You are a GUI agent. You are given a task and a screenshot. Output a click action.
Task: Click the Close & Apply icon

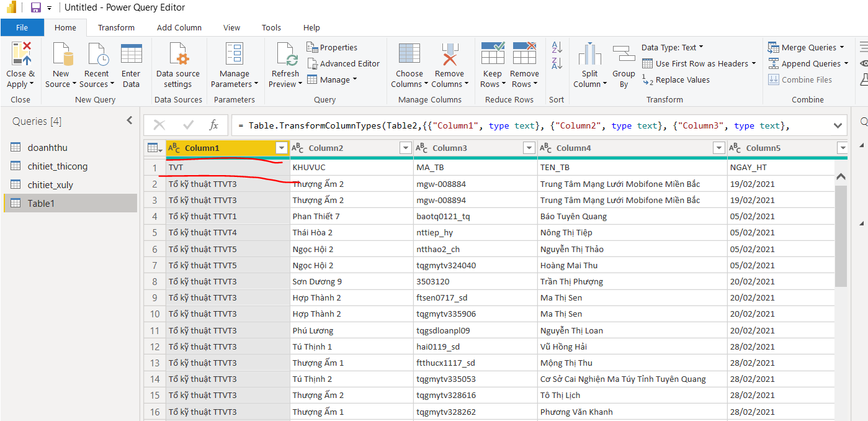20,55
